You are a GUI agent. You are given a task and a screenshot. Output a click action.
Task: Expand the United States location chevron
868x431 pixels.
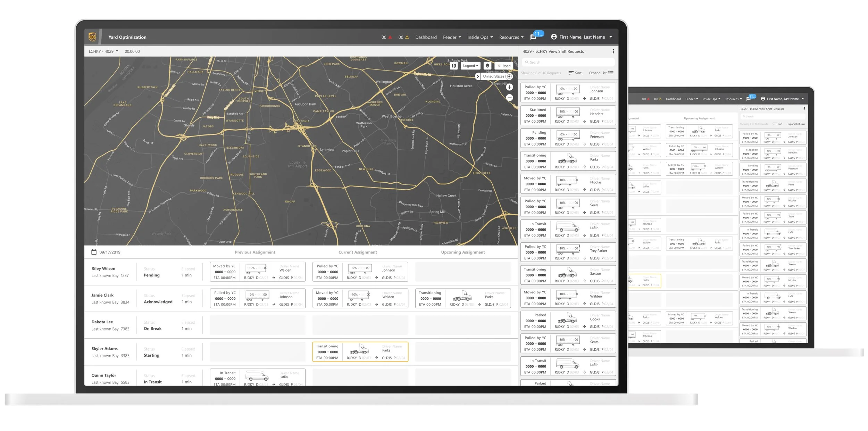478,76
